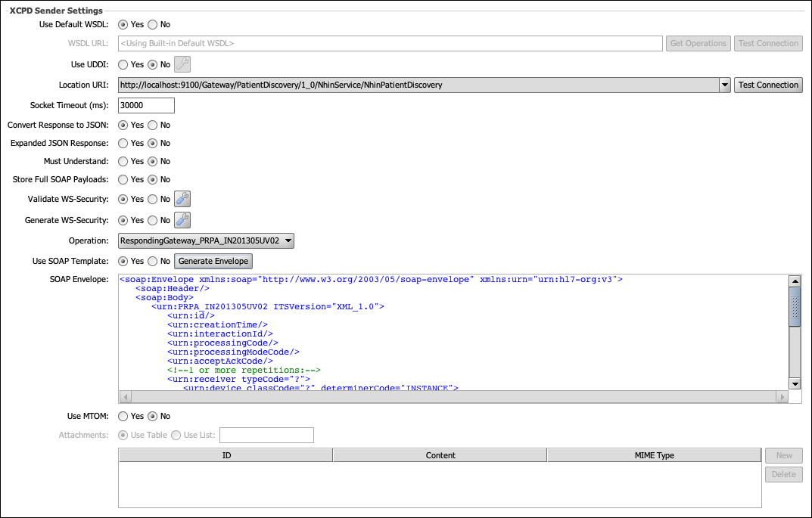The width and height of the screenshot is (812, 518).
Task: Click the <urn:acceptAckCode/> line
Action: (220, 361)
